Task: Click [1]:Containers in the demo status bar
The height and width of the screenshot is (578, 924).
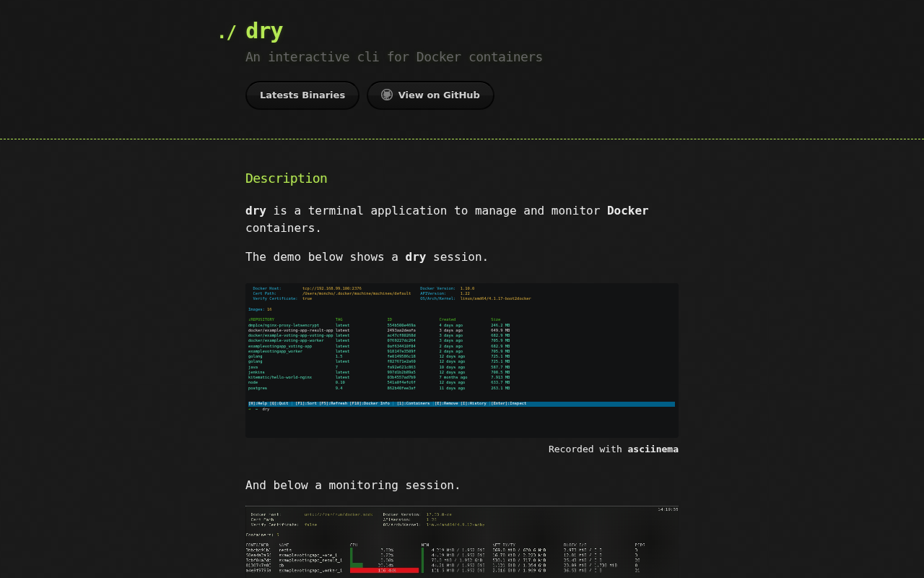Action: [x=413, y=403]
